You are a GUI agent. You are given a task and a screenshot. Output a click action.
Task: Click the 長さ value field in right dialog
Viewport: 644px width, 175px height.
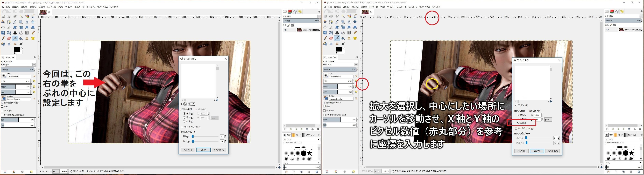[x=556, y=138]
